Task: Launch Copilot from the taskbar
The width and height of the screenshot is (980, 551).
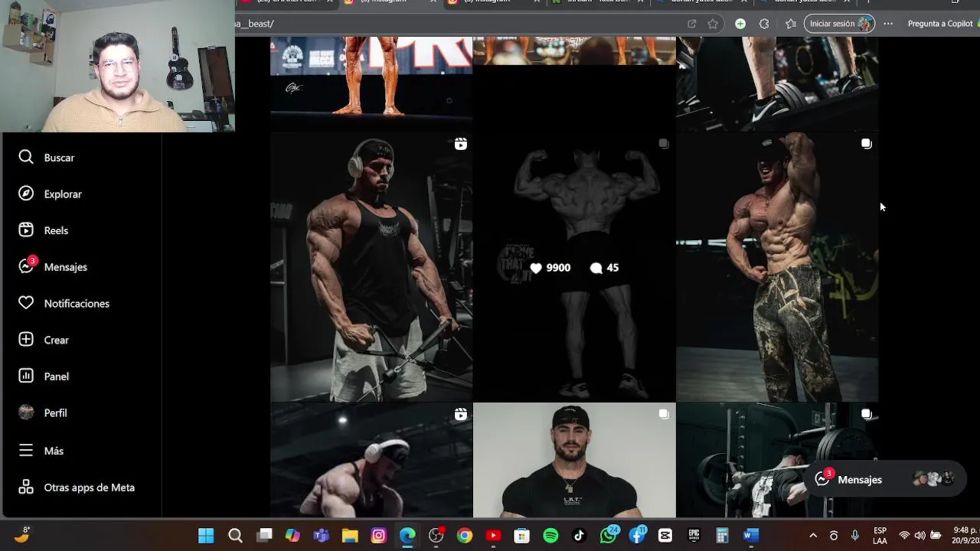Action: pyautogui.click(x=292, y=536)
